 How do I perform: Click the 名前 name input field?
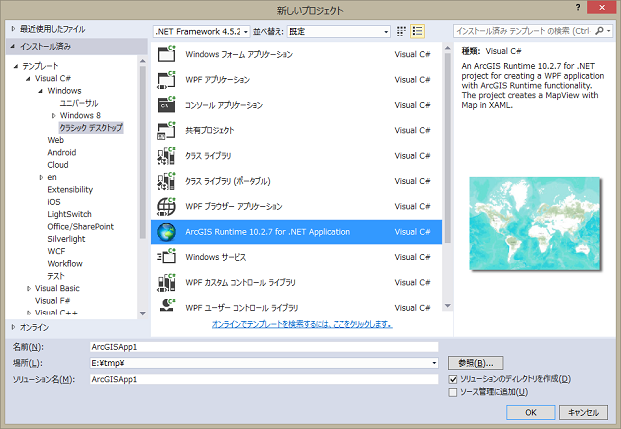[x=264, y=347]
